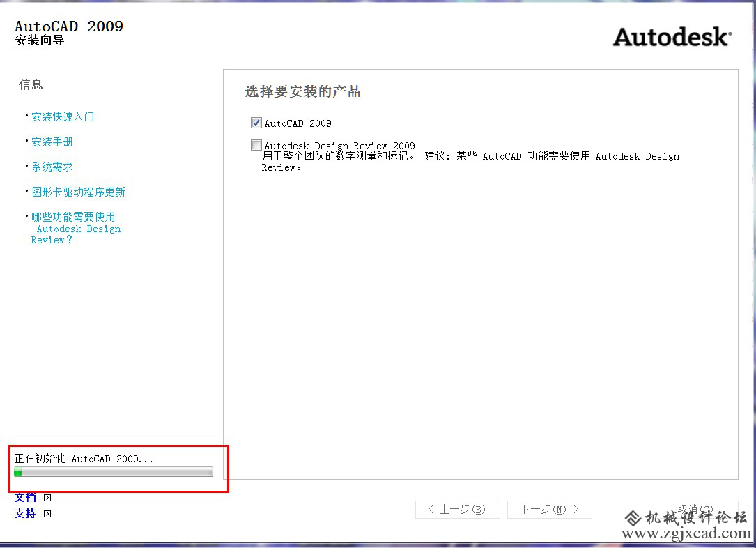This screenshot has width=756, height=548.
Task: Expand the 文档 arrow icon
Action: coord(47,498)
